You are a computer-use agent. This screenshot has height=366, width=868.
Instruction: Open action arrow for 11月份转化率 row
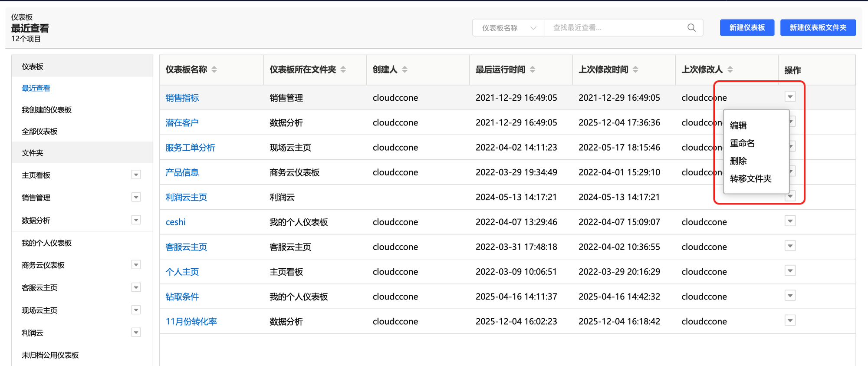point(790,321)
